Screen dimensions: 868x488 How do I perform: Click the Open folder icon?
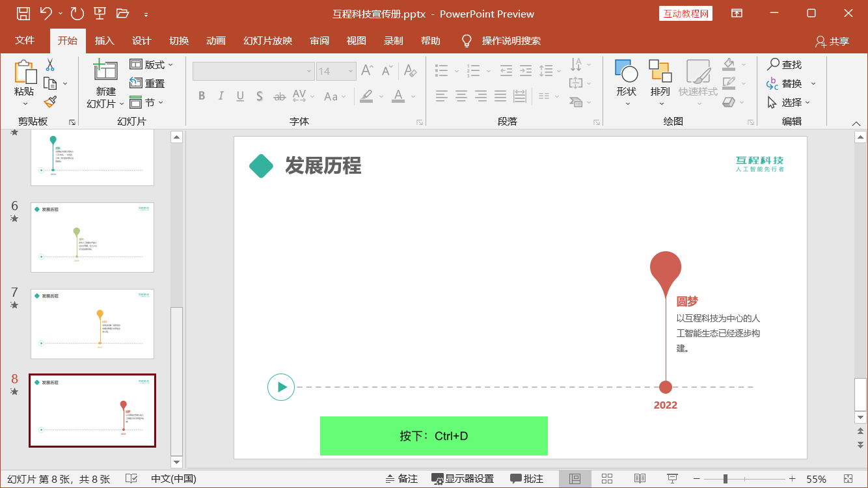click(x=122, y=13)
